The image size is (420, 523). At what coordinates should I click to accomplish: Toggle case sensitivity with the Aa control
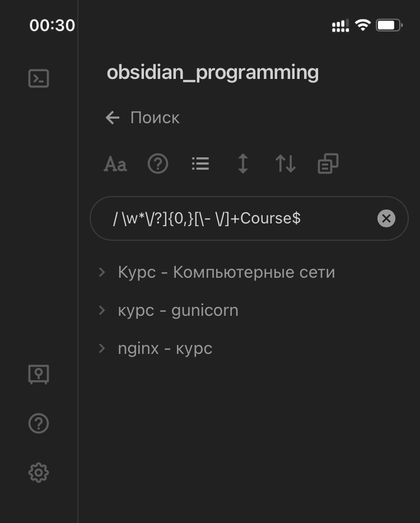[x=114, y=164]
